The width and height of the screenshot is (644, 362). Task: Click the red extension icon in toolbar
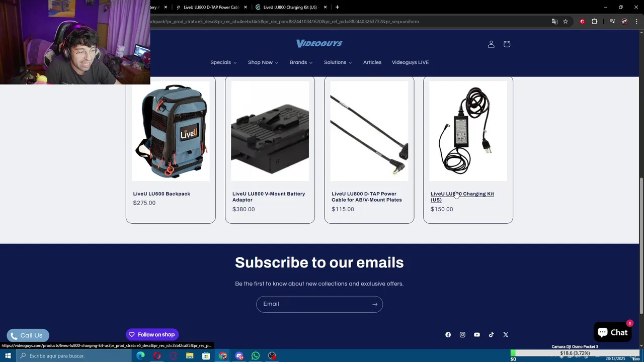582,22
